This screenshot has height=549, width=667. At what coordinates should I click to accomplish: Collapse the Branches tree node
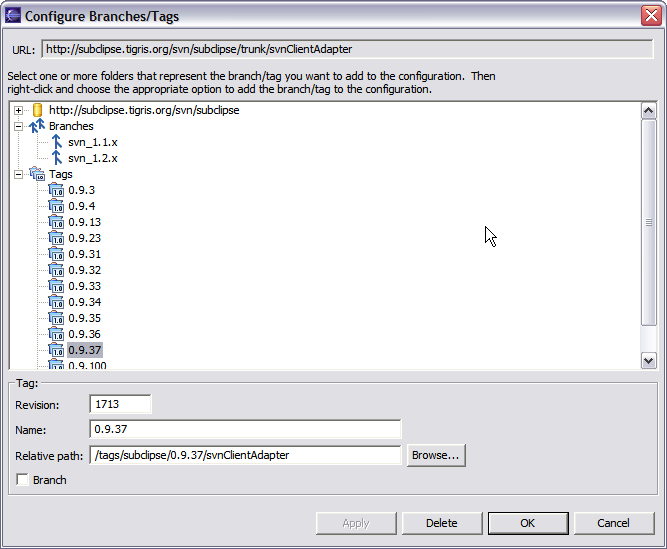pyautogui.click(x=18, y=126)
